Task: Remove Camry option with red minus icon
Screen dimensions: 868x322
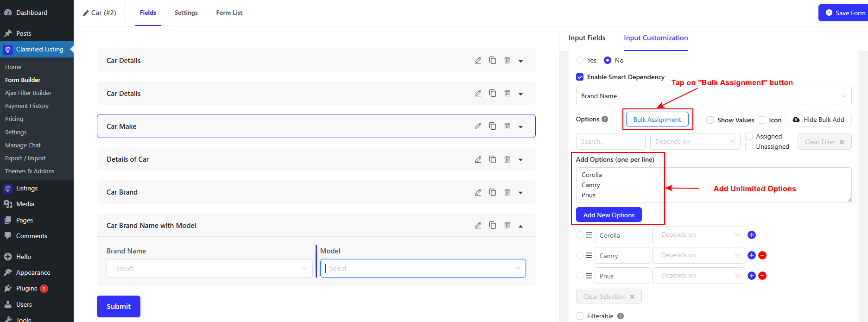Action: (x=762, y=255)
